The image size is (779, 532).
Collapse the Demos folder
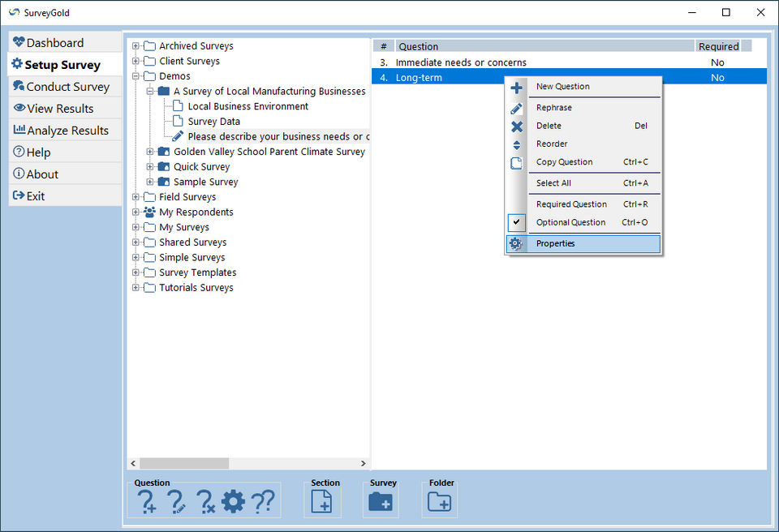coord(136,76)
